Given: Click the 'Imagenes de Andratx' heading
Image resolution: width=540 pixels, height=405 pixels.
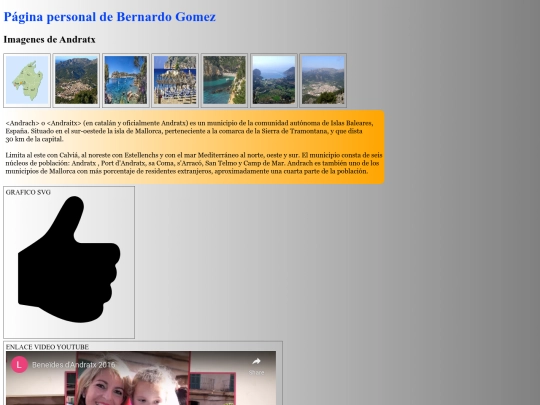Looking at the screenshot, I should pos(49,40).
